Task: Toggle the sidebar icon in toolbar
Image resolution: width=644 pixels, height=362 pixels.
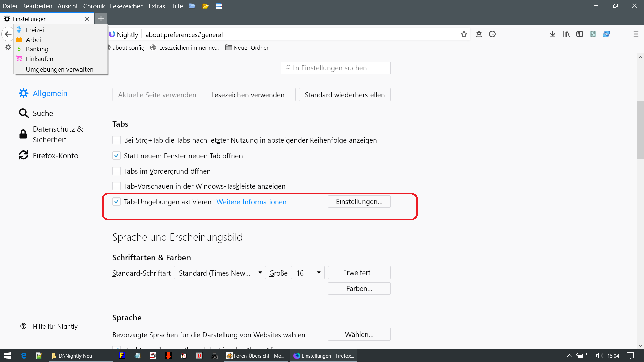Action: tap(580, 34)
